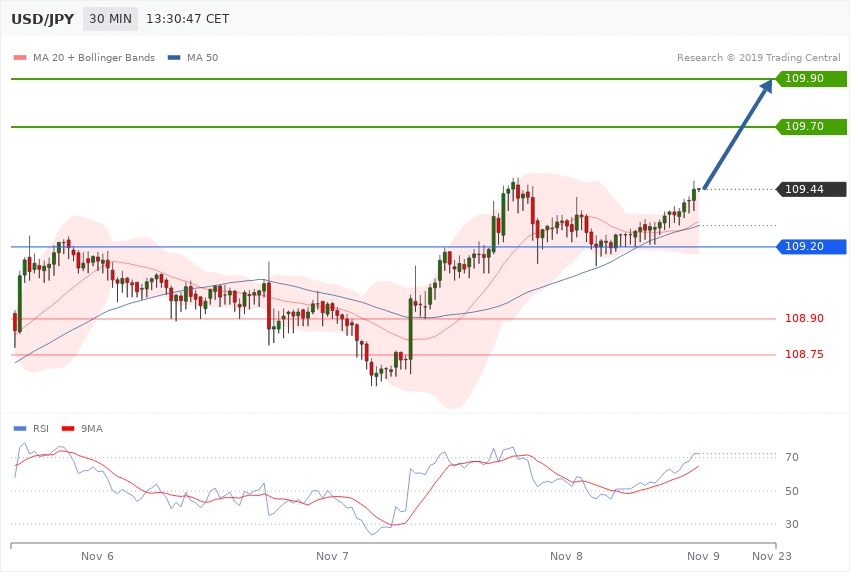Click the blue MA 50 legend color swatch
Image resolution: width=850 pixels, height=576 pixels.
pyautogui.click(x=174, y=58)
